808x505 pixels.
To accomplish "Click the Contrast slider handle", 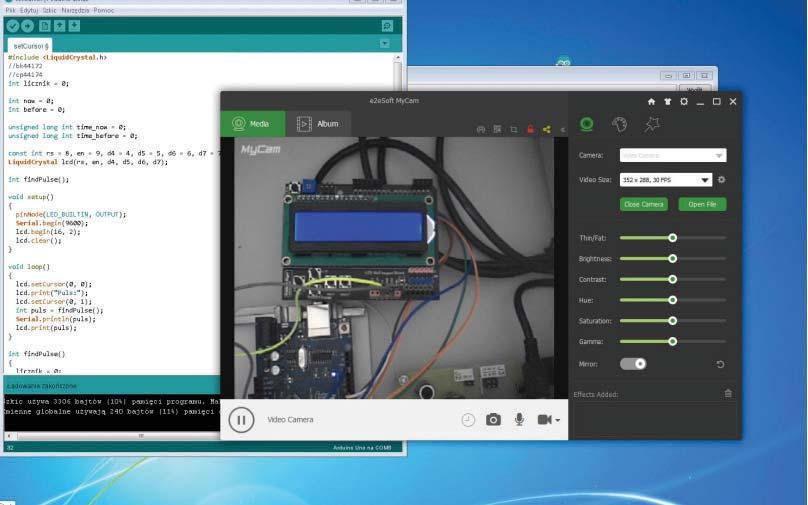I will pos(672,279).
